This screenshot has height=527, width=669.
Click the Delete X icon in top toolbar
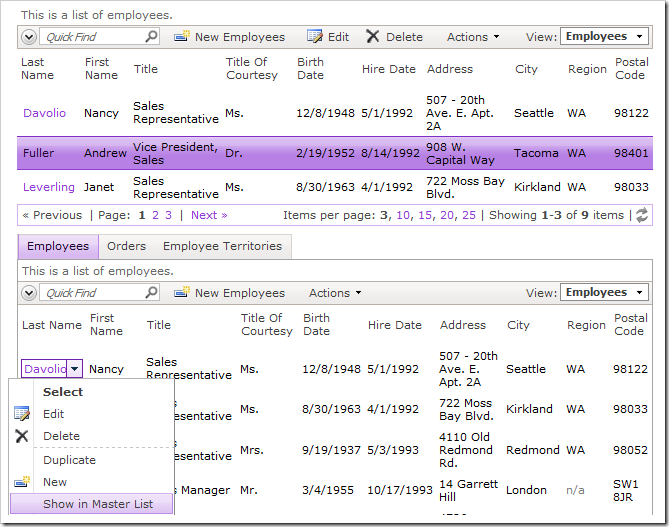(373, 37)
